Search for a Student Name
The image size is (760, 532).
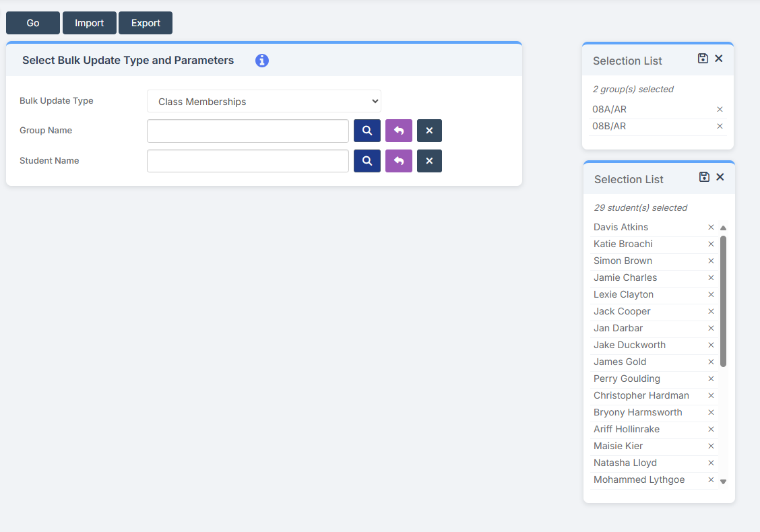(367, 161)
